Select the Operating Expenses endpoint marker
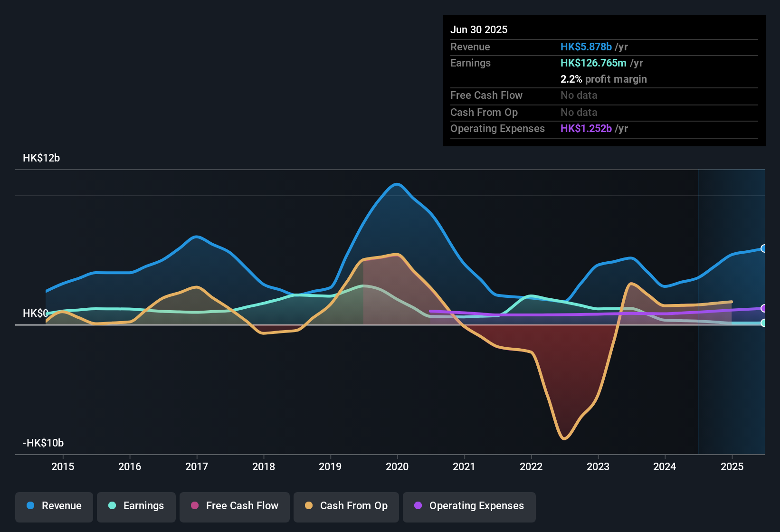 764,309
